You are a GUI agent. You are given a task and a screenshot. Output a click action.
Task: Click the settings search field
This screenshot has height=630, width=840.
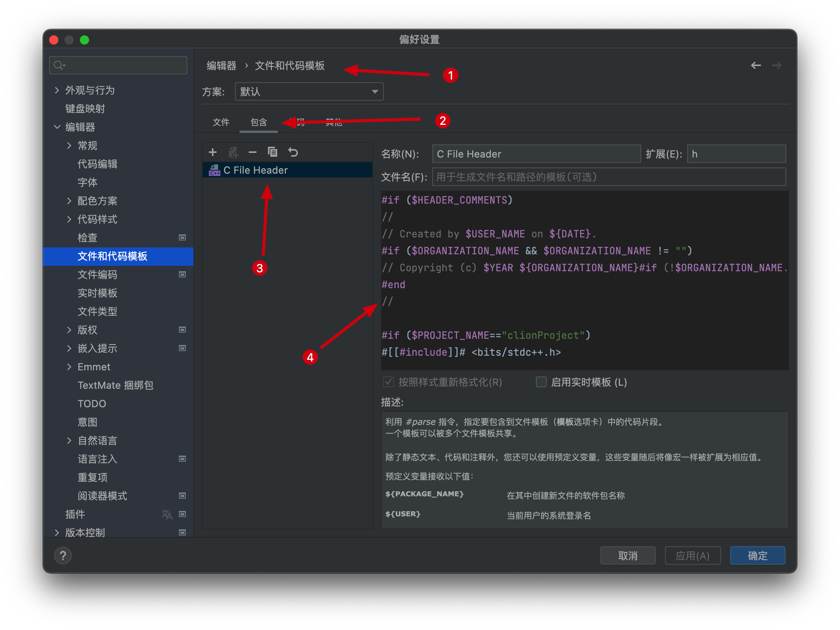point(118,65)
